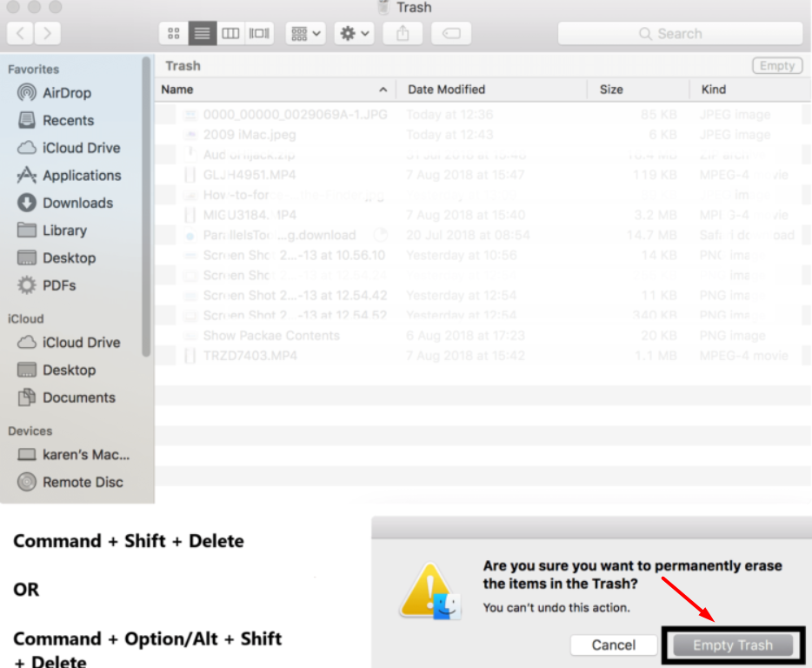Viewport: 812px width, 668px height.
Task: Select list view button
Action: pos(202,34)
